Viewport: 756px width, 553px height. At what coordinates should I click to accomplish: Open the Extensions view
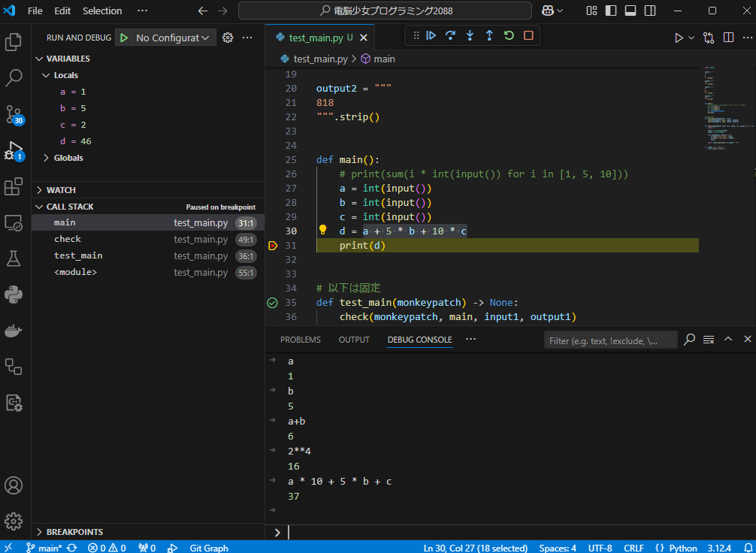pos(14,186)
